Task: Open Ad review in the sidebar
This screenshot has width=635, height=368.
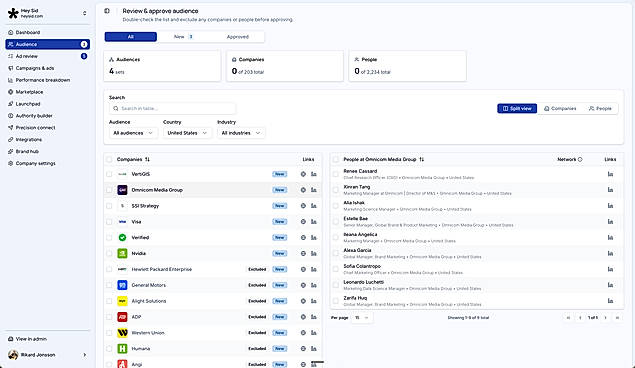Action: 47,56
